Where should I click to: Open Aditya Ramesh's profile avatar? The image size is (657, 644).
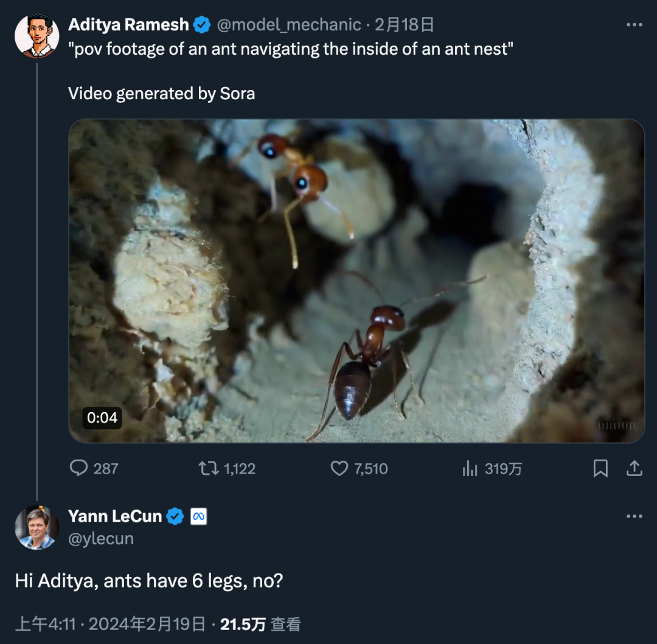click(x=37, y=35)
